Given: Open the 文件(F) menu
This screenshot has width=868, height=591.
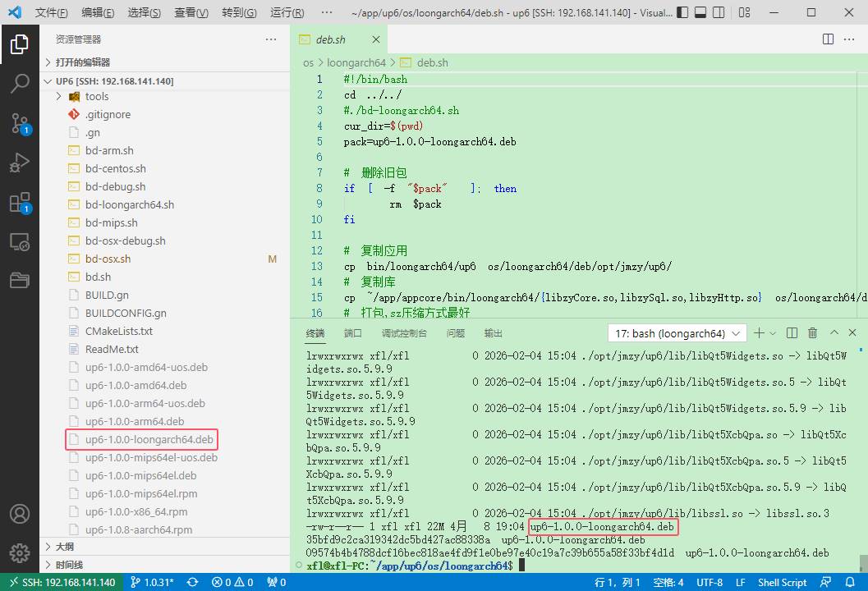Looking at the screenshot, I should [x=51, y=13].
